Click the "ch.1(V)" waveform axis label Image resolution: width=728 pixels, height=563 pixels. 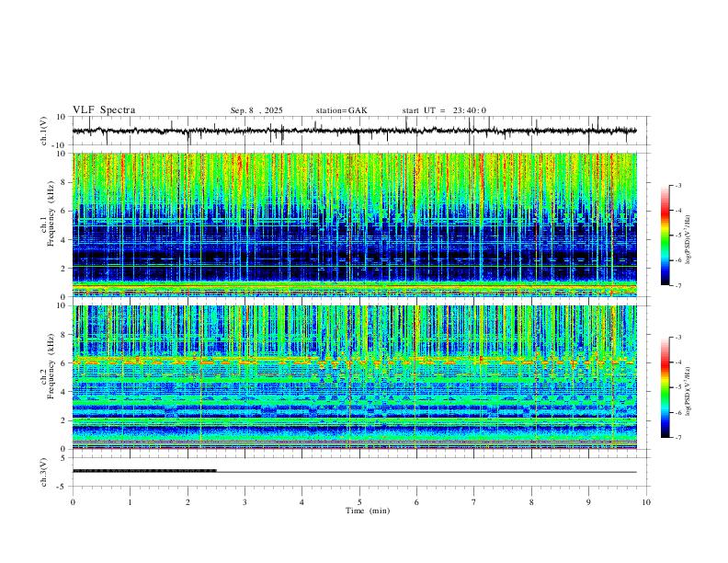pos(44,131)
